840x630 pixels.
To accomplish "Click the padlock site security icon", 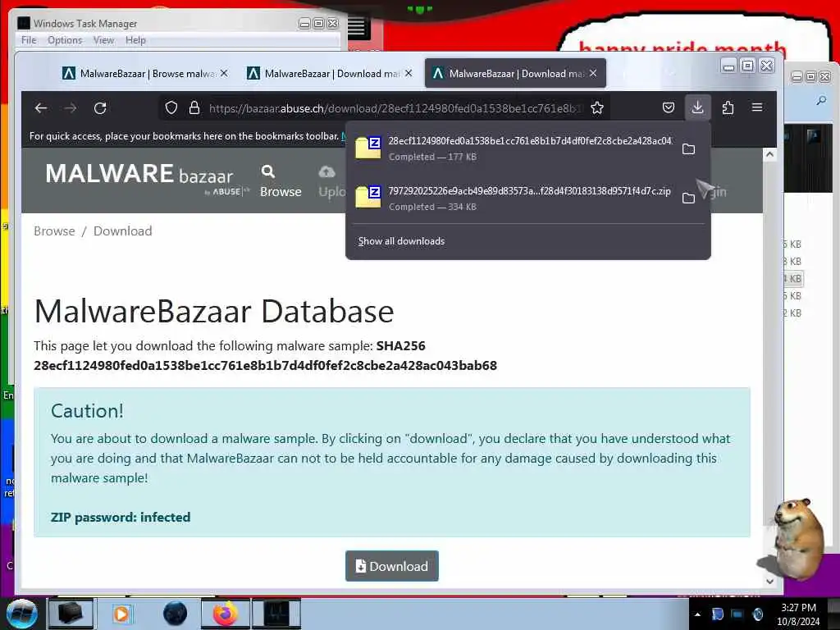I will (x=194, y=108).
